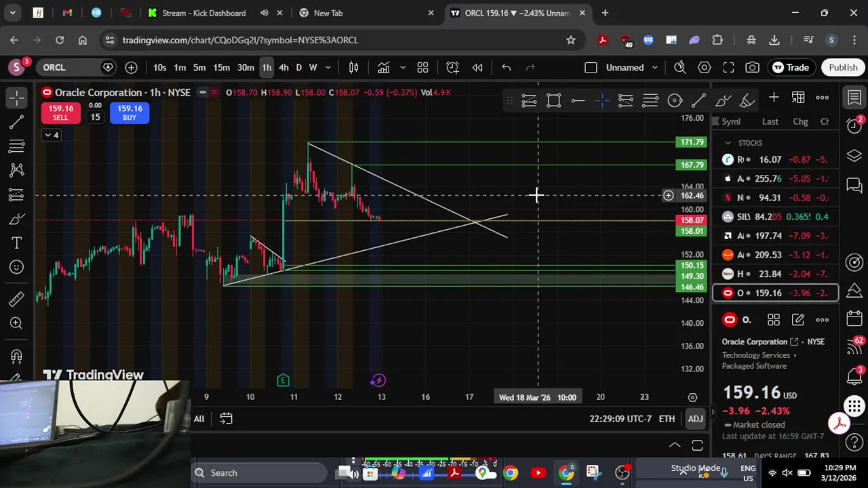Image resolution: width=868 pixels, height=488 pixels.
Task: Open the Unnamed layout dropdown
Action: [x=631, y=67]
